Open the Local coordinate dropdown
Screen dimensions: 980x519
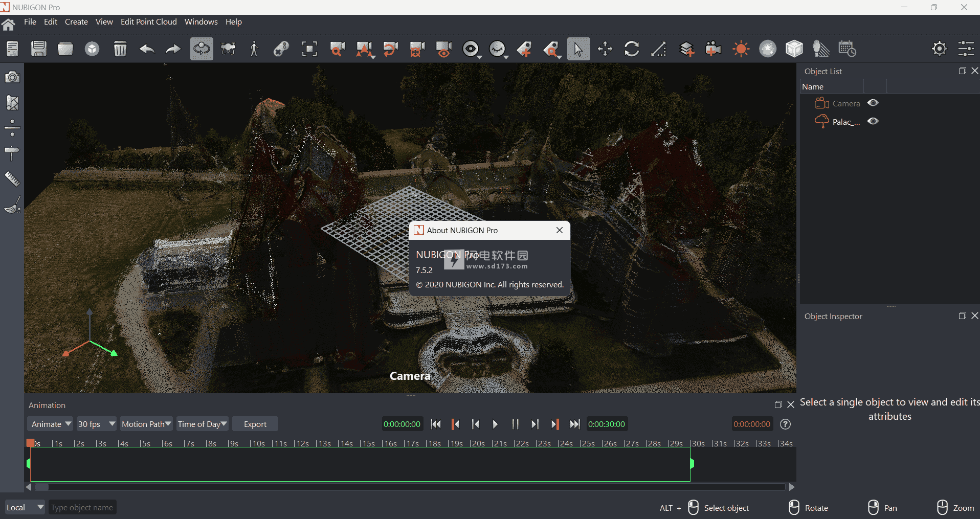click(x=25, y=507)
